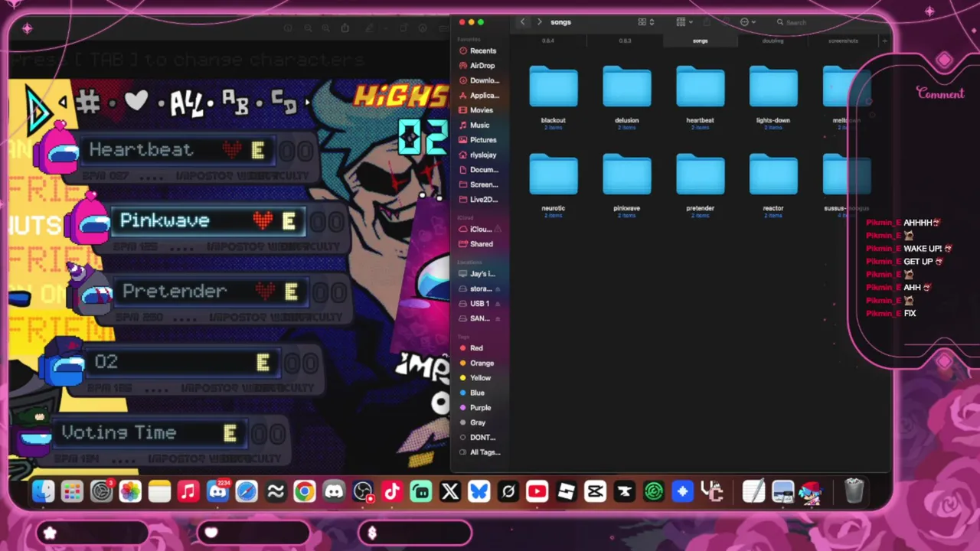Select the reactor folder

pos(773,185)
